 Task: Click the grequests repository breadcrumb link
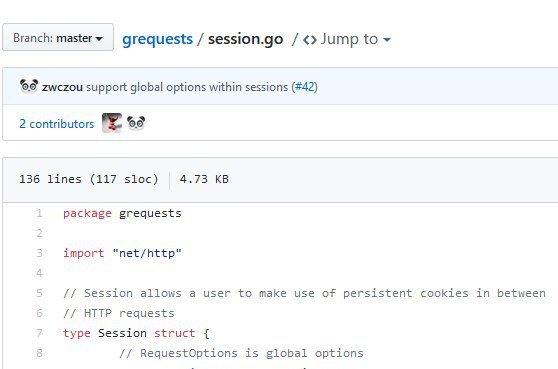click(157, 39)
